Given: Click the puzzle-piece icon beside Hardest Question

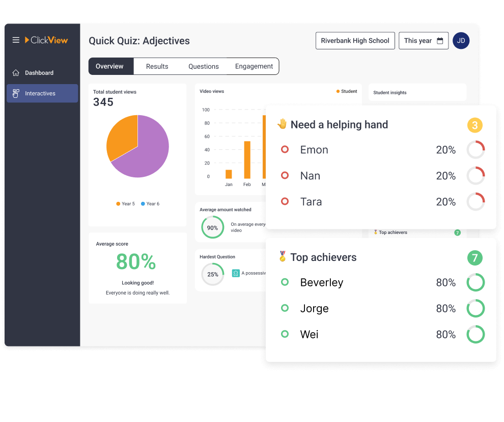Looking at the screenshot, I should (235, 274).
